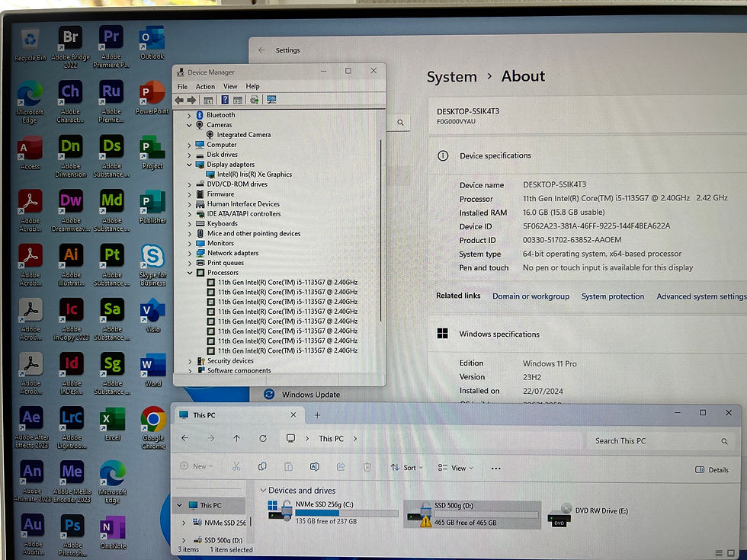Launch Adobe Lightroom Classic icon
The image size is (747, 560).
pyautogui.click(x=72, y=427)
